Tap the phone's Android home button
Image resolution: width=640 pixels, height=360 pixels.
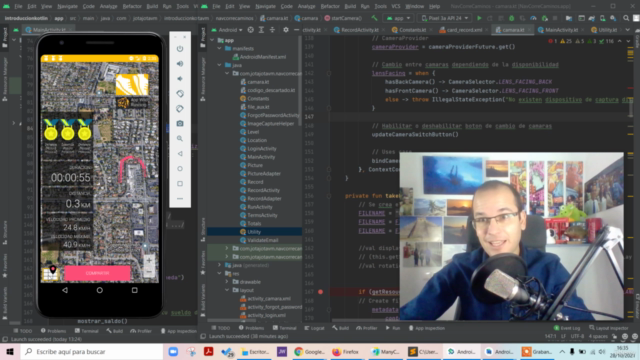coord(100,290)
